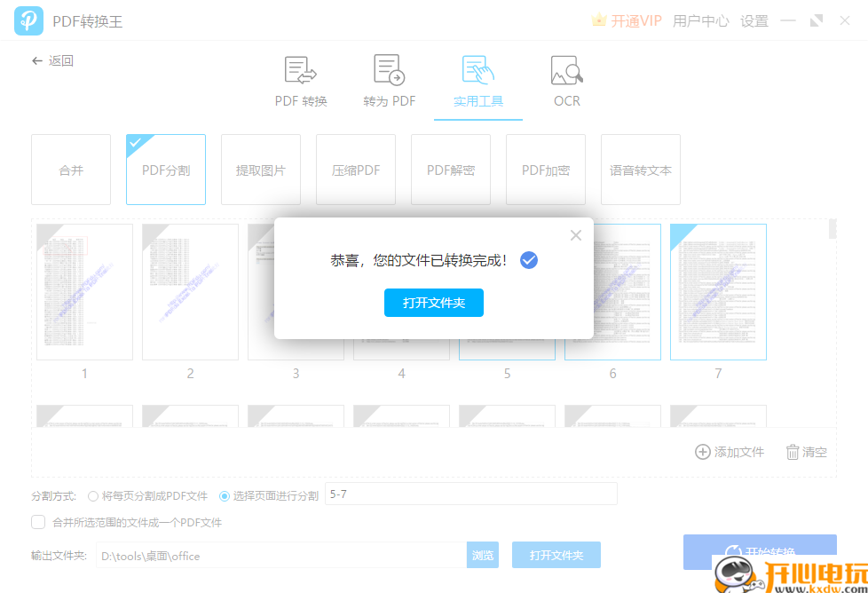The width and height of the screenshot is (868, 593).
Task: Click the 添加文件 plus icon
Action: (701, 451)
